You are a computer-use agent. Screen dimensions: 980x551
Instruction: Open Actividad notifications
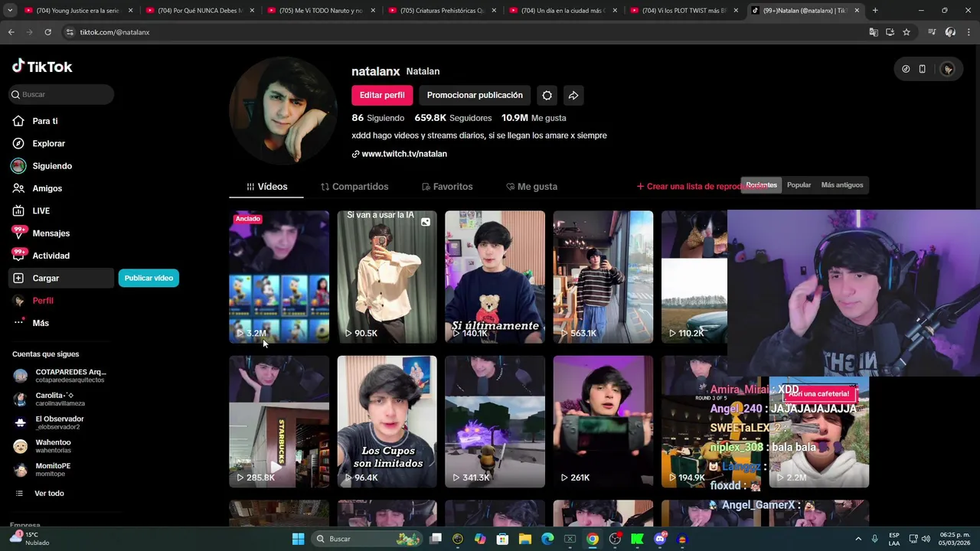pos(51,256)
